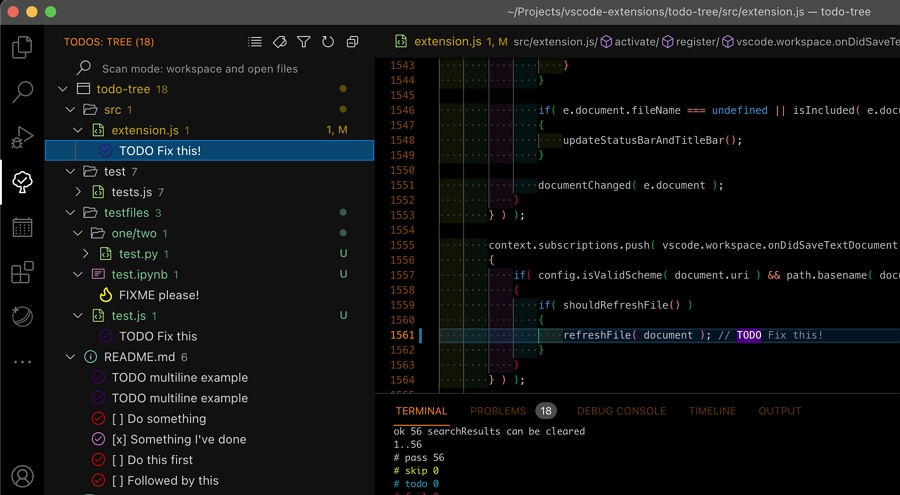
Task: Switch todo tree to flat list view
Action: (255, 41)
